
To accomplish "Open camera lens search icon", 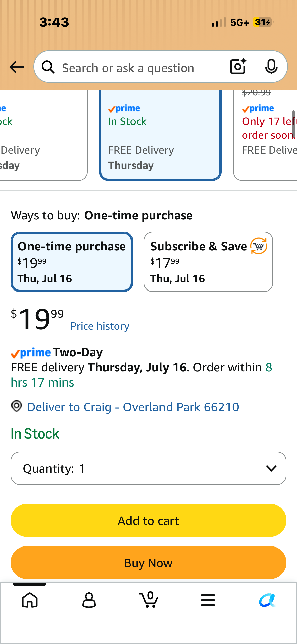I will point(238,67).
